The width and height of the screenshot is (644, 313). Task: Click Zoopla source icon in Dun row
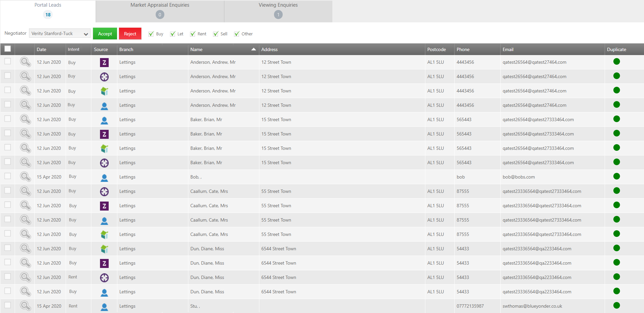coord(104,263)
